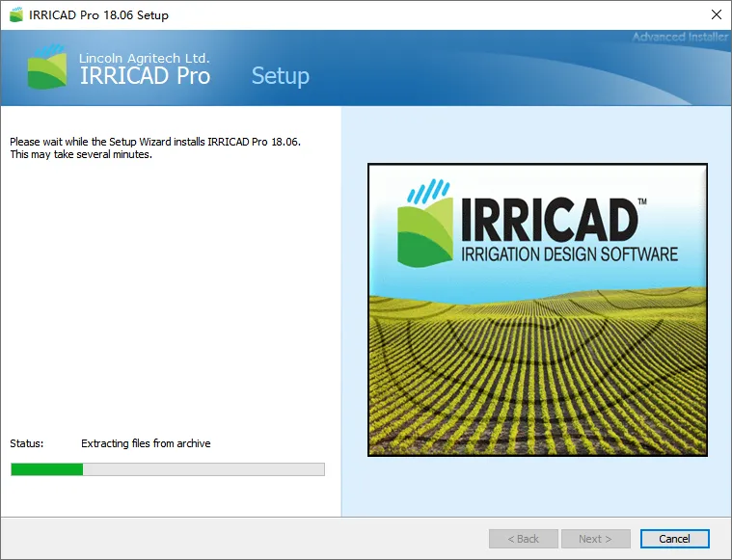Image resolution: width=732 pixels, height=560 pixels.
Task: Click the disabled Back button
Action: point(524,539)
